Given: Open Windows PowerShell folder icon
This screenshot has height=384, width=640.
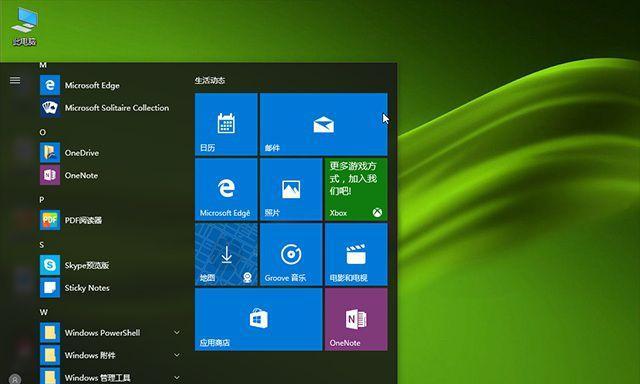Looking at the screenshot, I should click(x=50, y=333).
